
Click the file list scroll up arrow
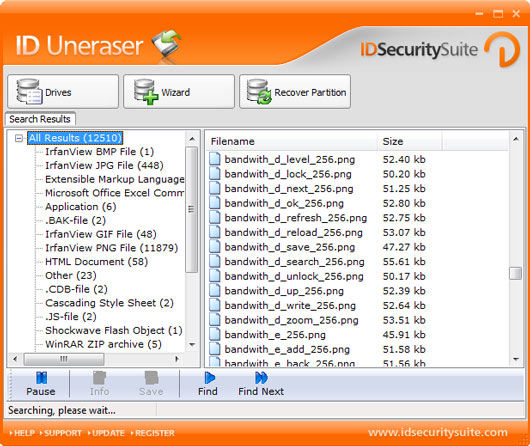coord(516,139)
